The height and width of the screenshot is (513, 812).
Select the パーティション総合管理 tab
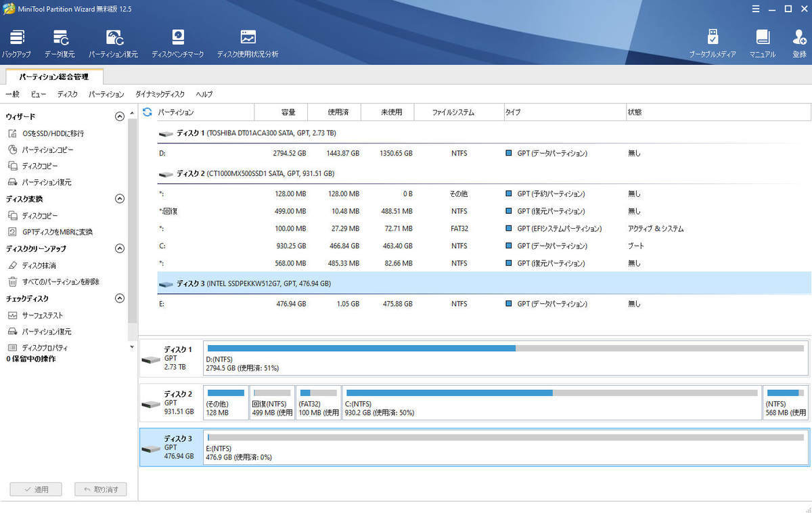tap(54, 77)
